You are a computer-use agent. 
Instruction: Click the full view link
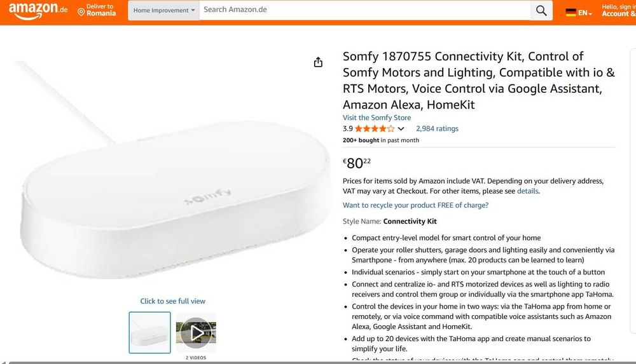(x=172, y=301)
